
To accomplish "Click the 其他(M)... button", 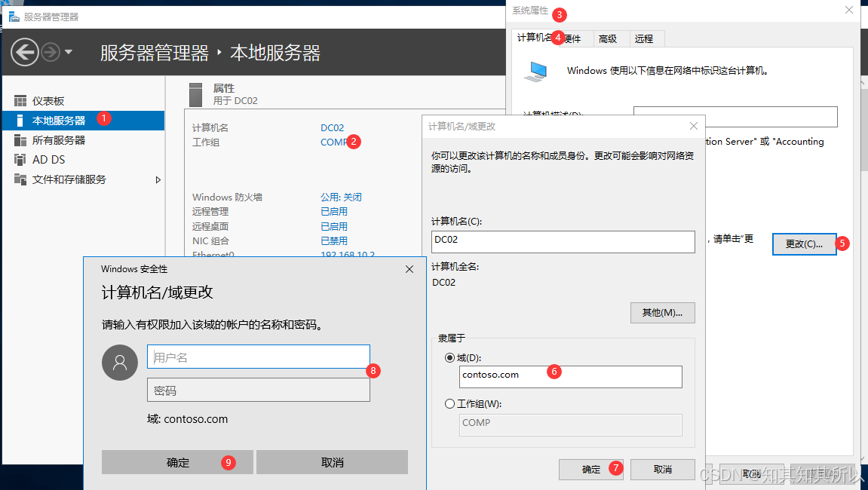I will click(662, 313).
